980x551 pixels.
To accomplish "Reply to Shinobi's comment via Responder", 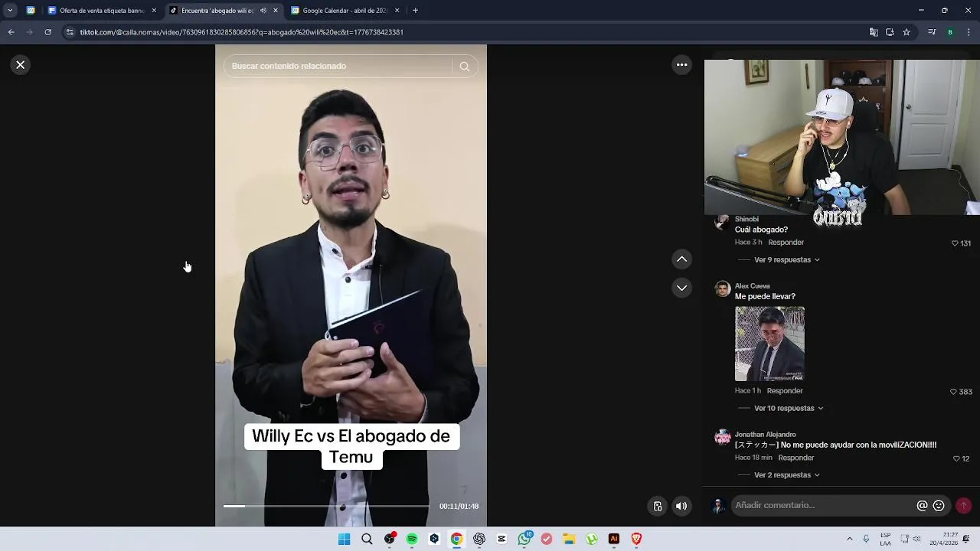I will (786, 243).
